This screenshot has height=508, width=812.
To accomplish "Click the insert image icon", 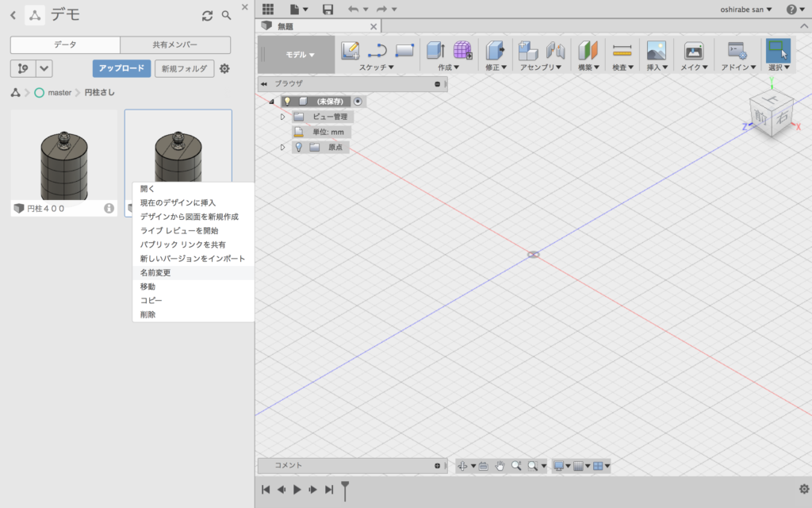I will (656, 50).
